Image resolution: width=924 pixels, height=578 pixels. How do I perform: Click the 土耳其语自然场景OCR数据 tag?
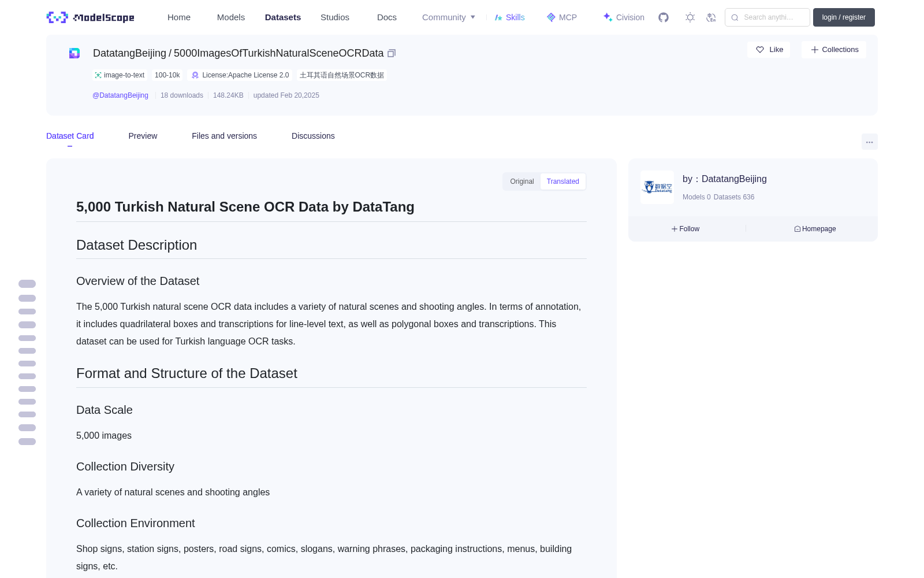click(x=342, y=75)
